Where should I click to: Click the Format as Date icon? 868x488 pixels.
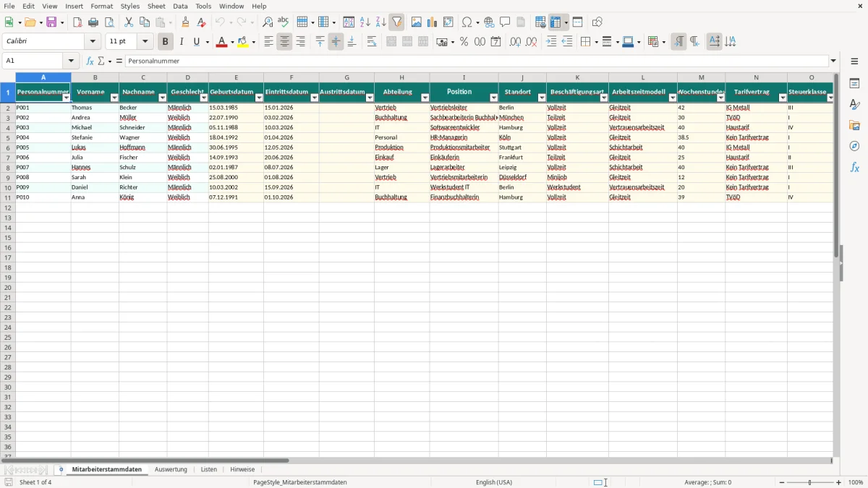[x=495, y=42]
